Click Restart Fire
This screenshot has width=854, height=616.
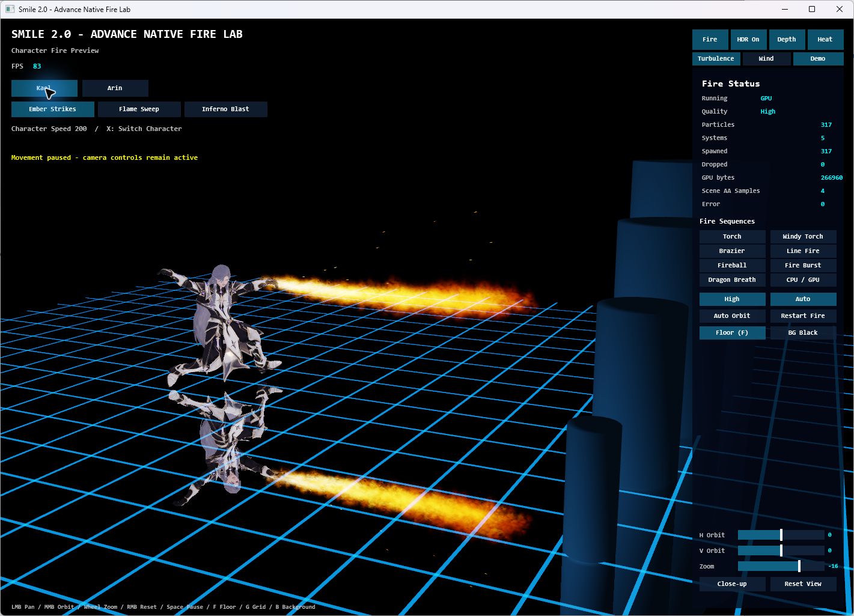click(803, 316)
